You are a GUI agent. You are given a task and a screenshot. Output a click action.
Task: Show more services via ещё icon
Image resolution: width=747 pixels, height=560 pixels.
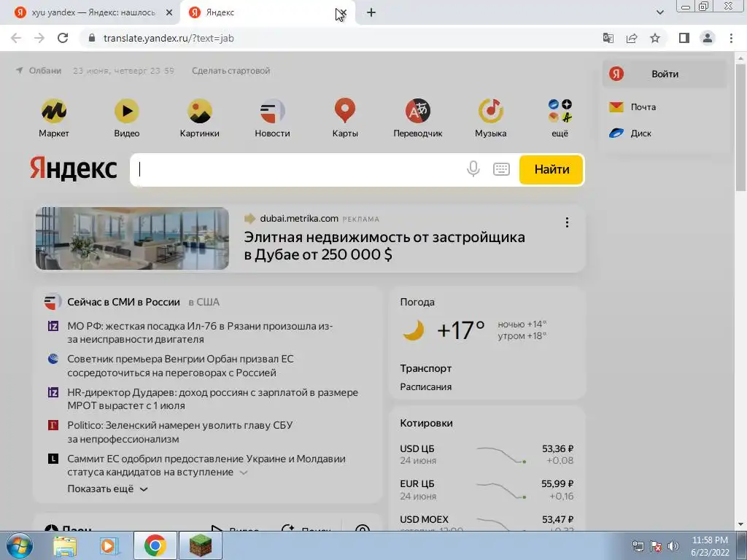(560, 111)
